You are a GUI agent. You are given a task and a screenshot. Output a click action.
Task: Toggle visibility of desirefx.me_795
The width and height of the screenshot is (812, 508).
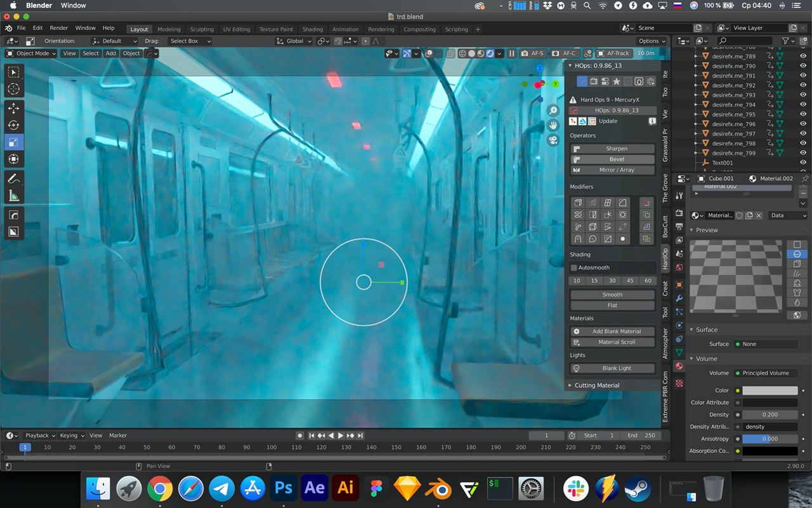pos(803,114)
